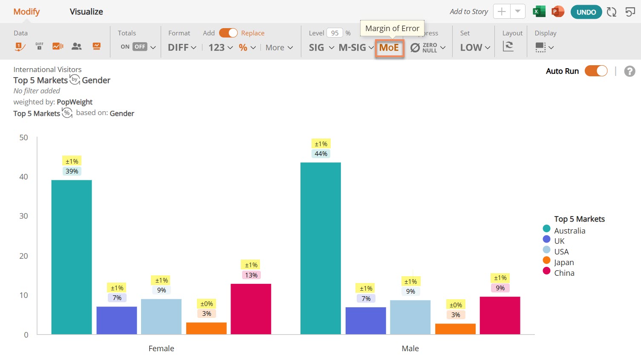Click the Female UK 7% bar
641x364 pixels.
(117, 321)
